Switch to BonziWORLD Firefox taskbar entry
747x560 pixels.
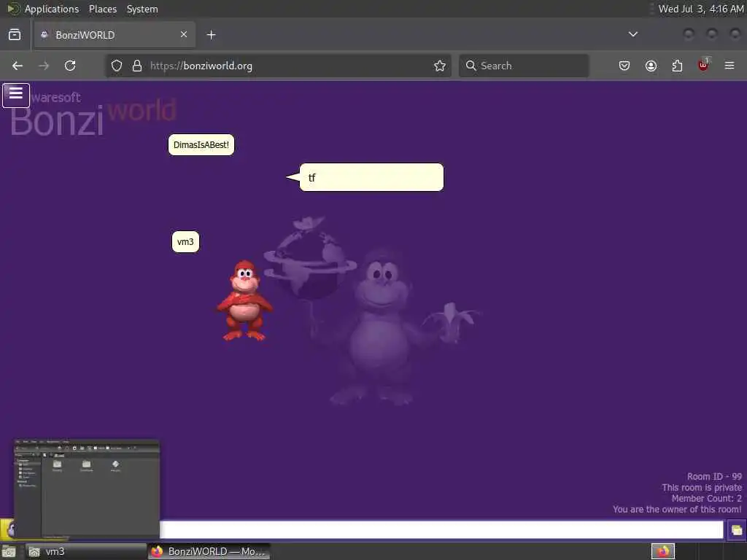point(209,551)
